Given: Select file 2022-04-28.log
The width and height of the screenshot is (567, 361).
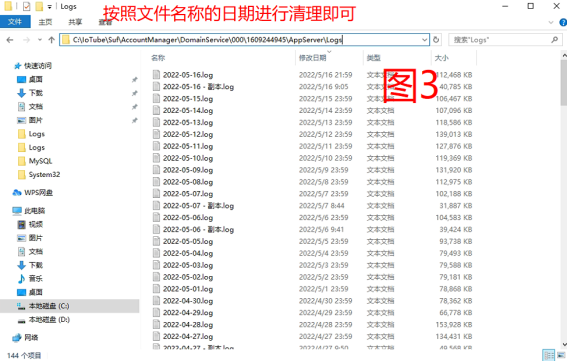Looking at the screenshot, I should [188, 325].
